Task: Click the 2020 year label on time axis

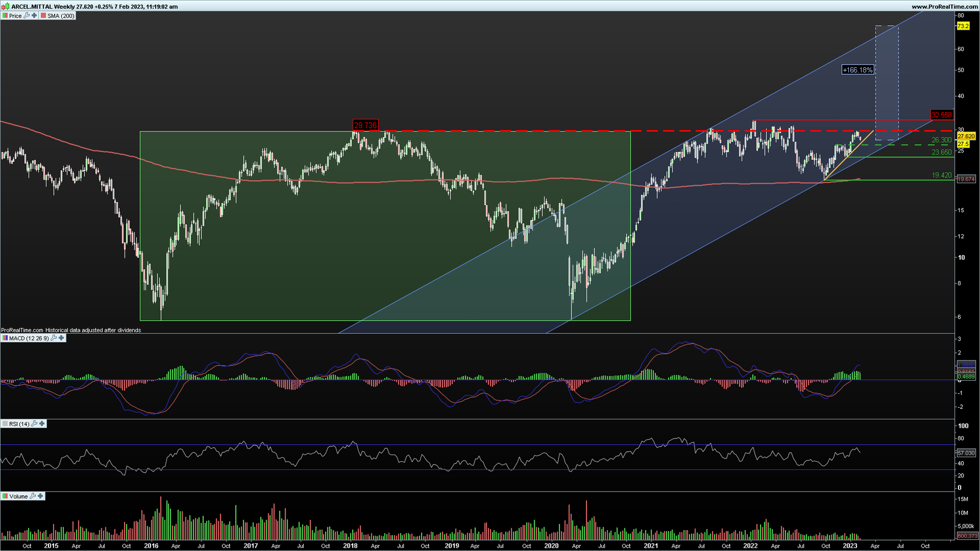Action: tap(551, 546)
